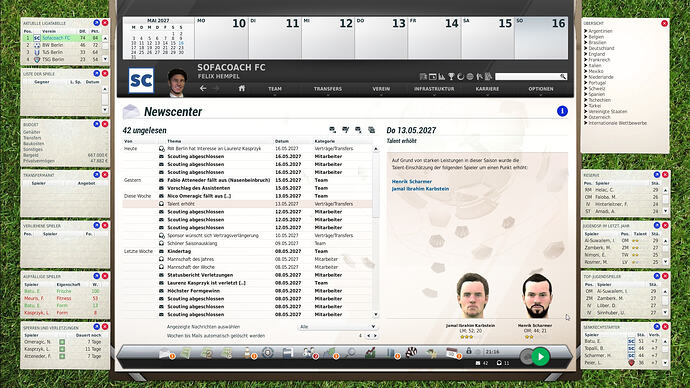The height and width of the screenshot is (388, 690).
Task: Click the blue settings icon of Budget widget
Action: pos(96,124)
